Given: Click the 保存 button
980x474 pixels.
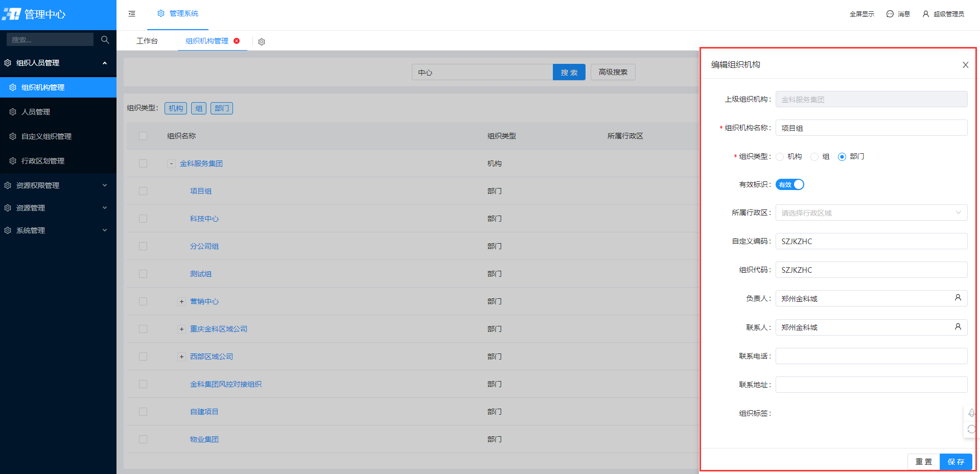Looking at the screenshot, I should tap(955, 461).
